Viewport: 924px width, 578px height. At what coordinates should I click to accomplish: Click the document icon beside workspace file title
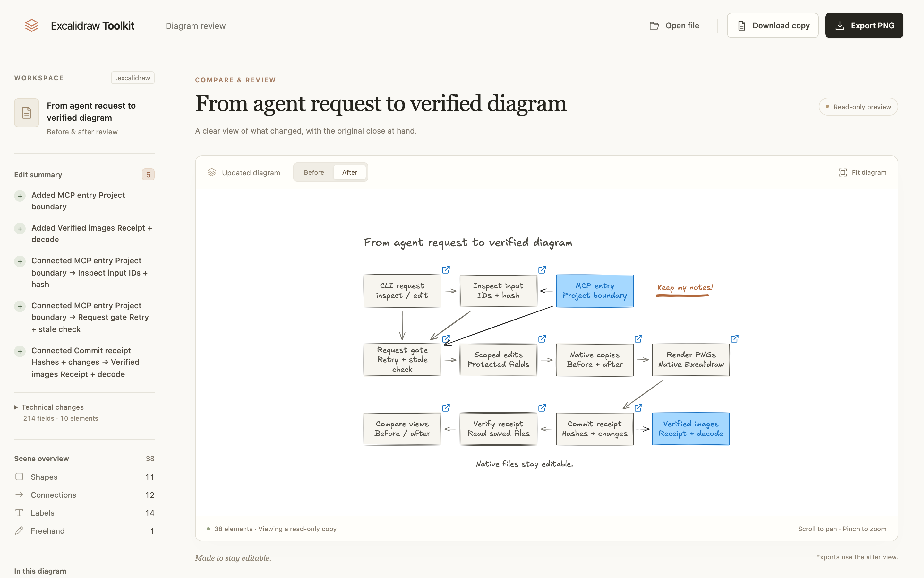point(26,113)
